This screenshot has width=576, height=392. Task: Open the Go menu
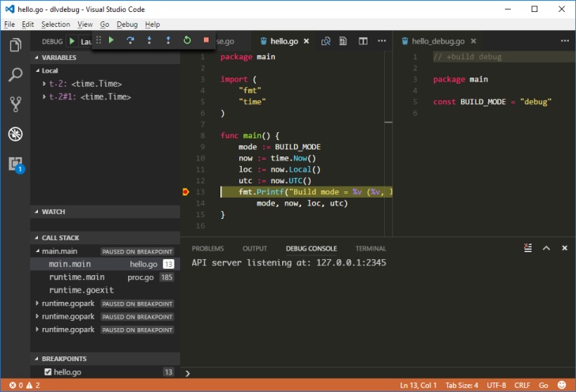click(105, 24)
